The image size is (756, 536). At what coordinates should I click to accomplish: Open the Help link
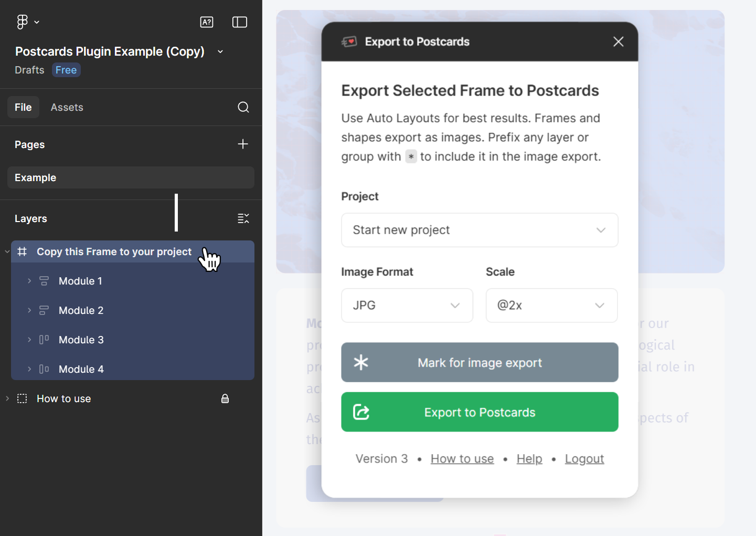(x=529, y=459)
